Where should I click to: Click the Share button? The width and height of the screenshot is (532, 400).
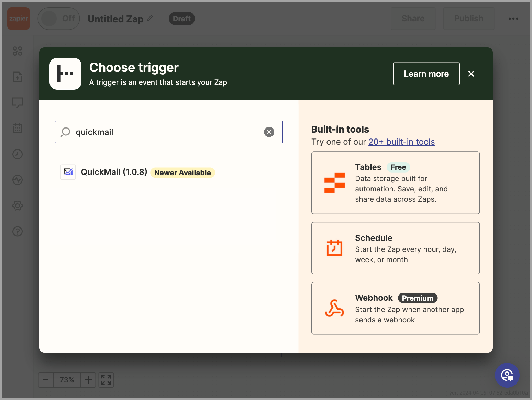pyautogui.click(x=413, y=19)
